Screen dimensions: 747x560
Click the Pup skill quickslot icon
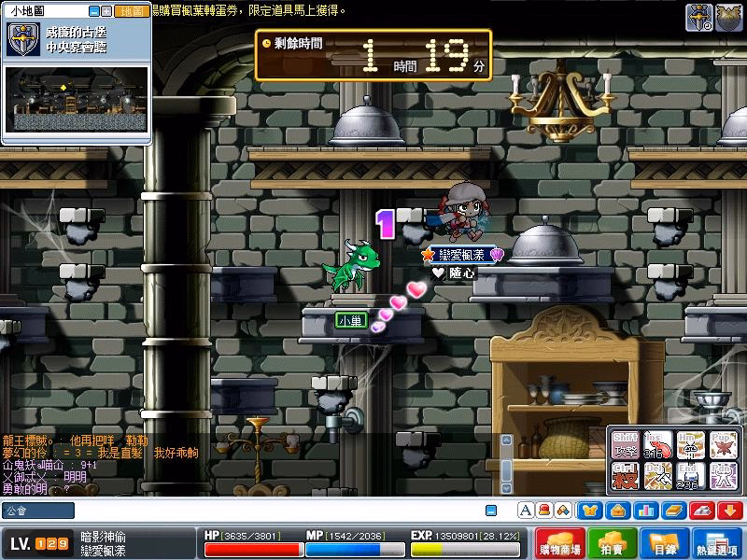click(x=723, y=445)
